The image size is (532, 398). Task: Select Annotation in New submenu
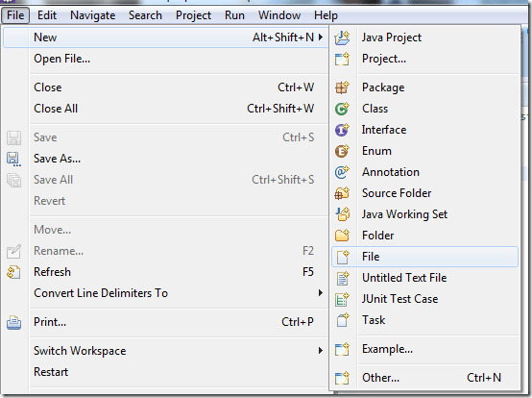tap(424, 172)
